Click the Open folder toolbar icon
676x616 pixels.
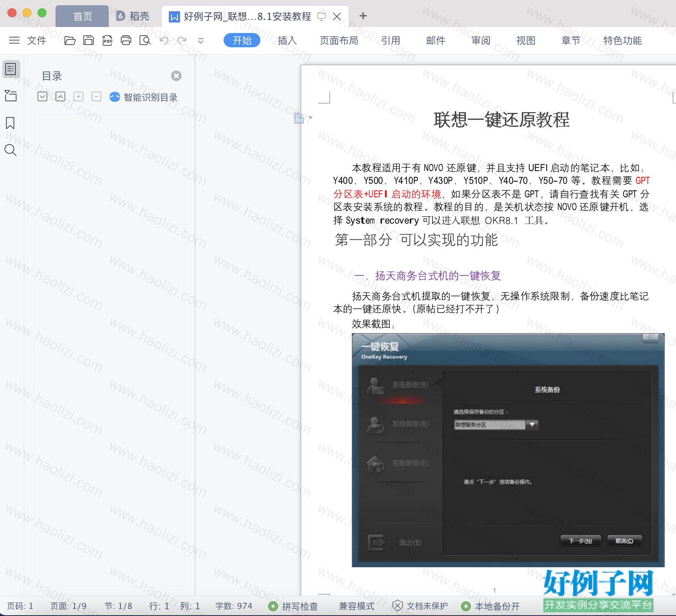point(70,40)
